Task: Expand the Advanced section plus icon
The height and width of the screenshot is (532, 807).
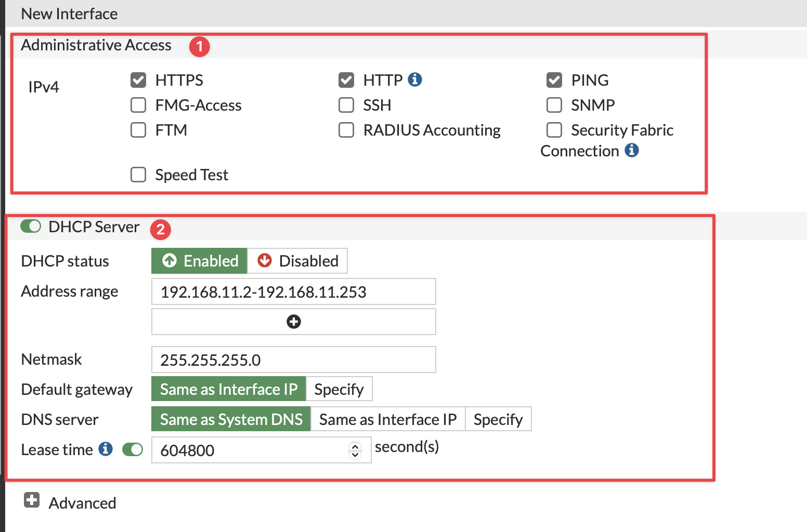Action: (x=32, y=500)
